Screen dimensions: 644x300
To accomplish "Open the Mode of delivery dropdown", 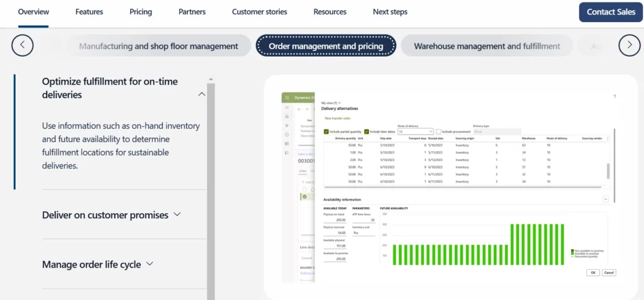I will click(416, 131).
